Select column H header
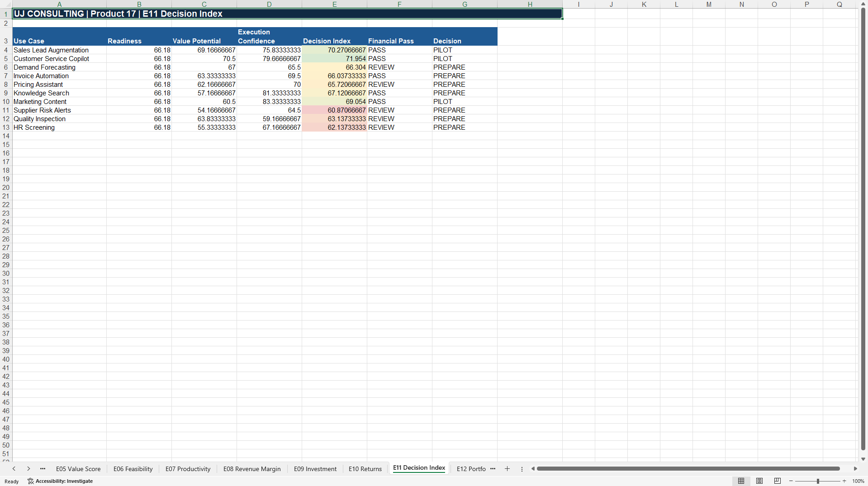The width and height of the screenshot is (868, 486). [x=530, y=4]
